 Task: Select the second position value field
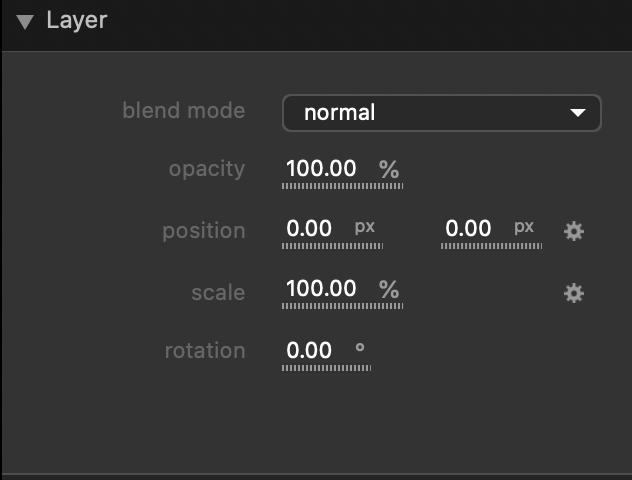coord(469,229)
